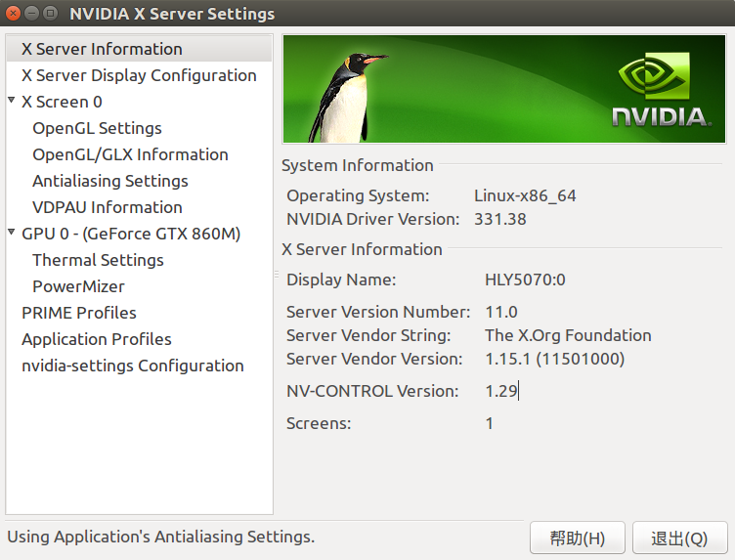Click the Display Name: label
The height and width of the screenshot is (560, 735).
point(341,280)
